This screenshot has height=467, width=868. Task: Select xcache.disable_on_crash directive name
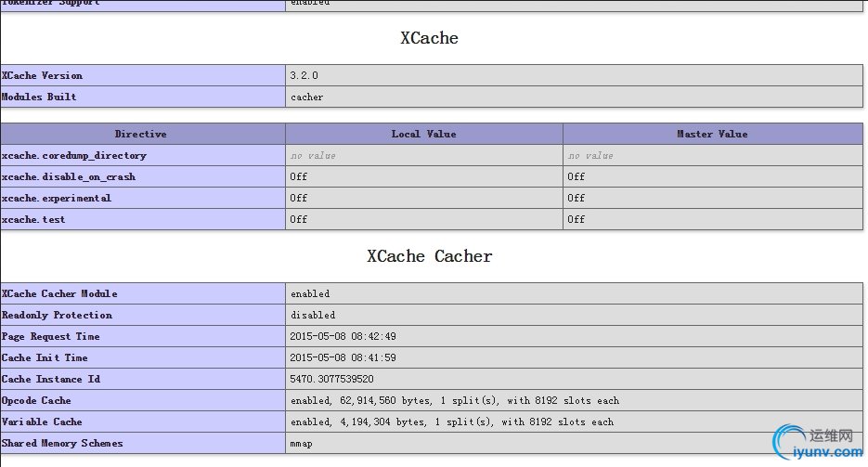tap(68, 176)
